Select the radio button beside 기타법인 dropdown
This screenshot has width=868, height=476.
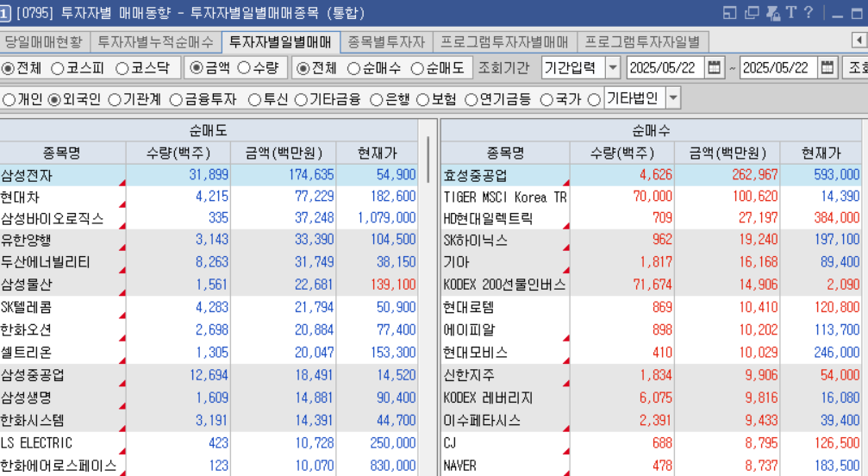[x=595, y=100]
